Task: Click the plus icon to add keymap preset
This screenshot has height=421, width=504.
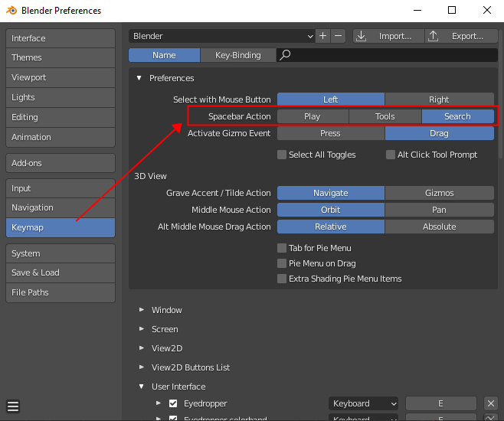Action: (322, 36)
